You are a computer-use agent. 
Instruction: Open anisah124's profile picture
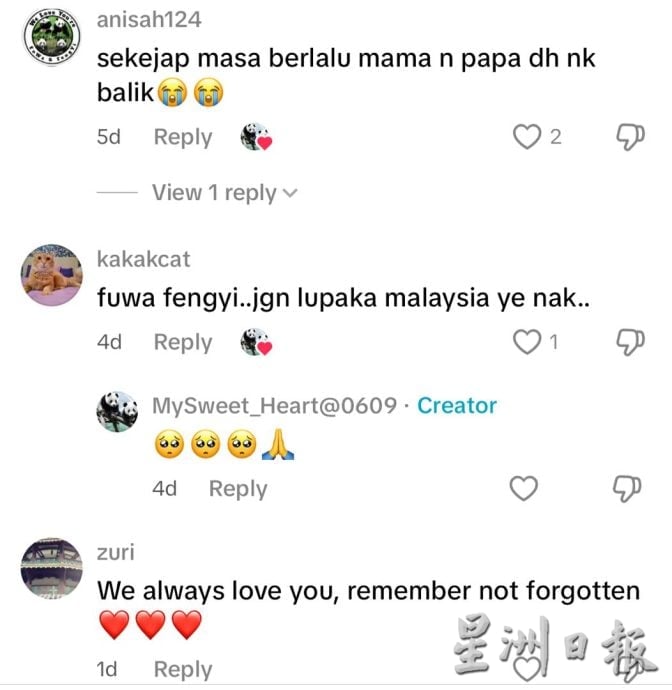pyautogui.click(x=52, y=37)
